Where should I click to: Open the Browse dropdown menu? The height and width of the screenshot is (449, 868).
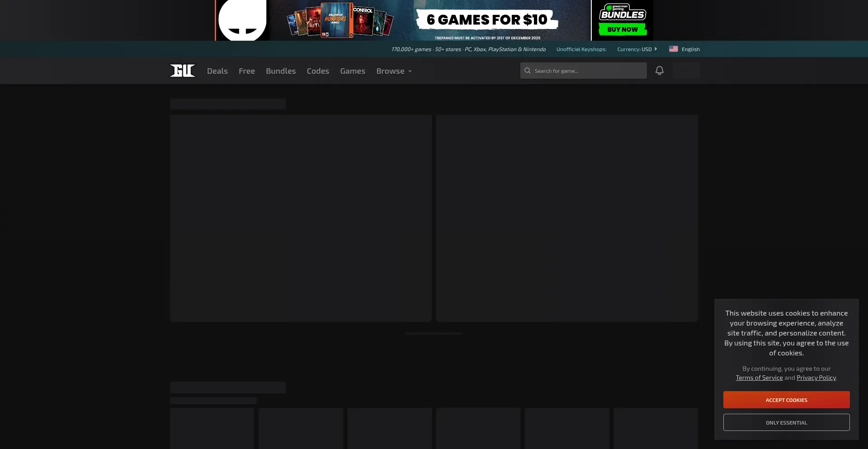point(394,71)
